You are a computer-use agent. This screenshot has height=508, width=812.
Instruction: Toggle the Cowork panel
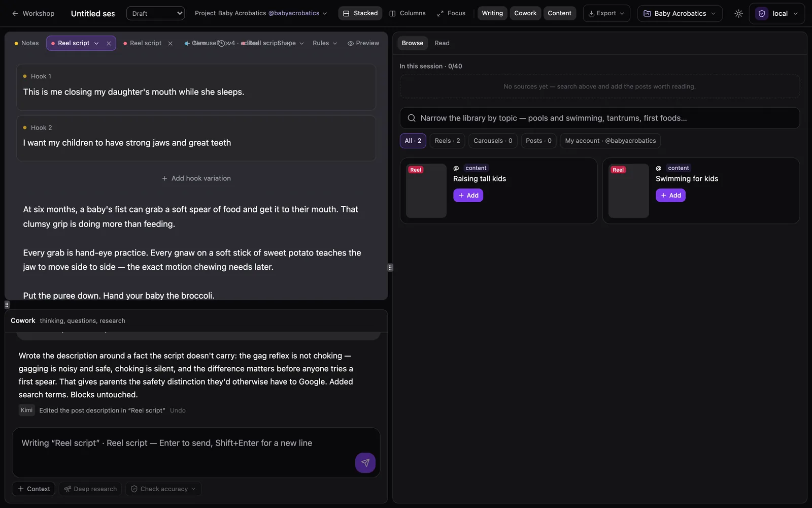tap(525, 13)
